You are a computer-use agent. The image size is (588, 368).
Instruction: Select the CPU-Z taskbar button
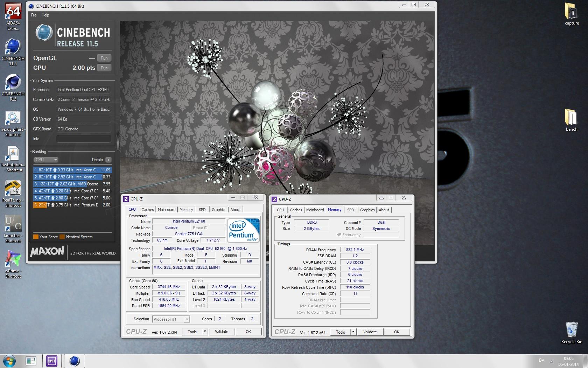pos(52,361)
